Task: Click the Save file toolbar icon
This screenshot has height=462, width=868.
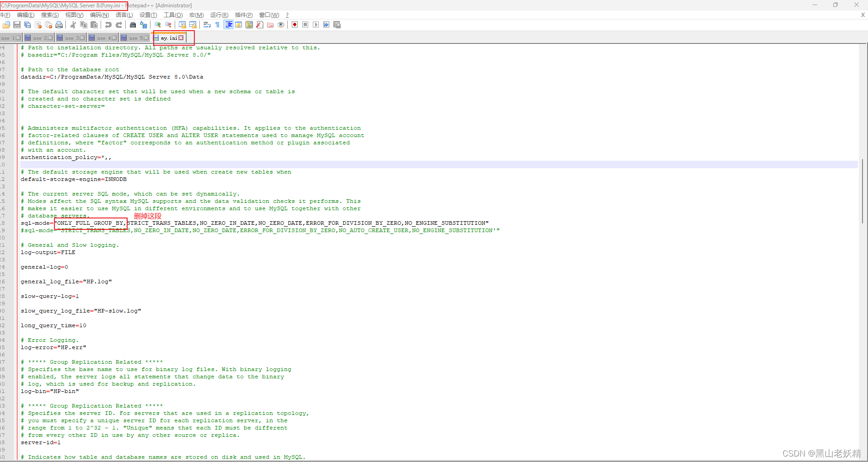Action: pos(17,25)
